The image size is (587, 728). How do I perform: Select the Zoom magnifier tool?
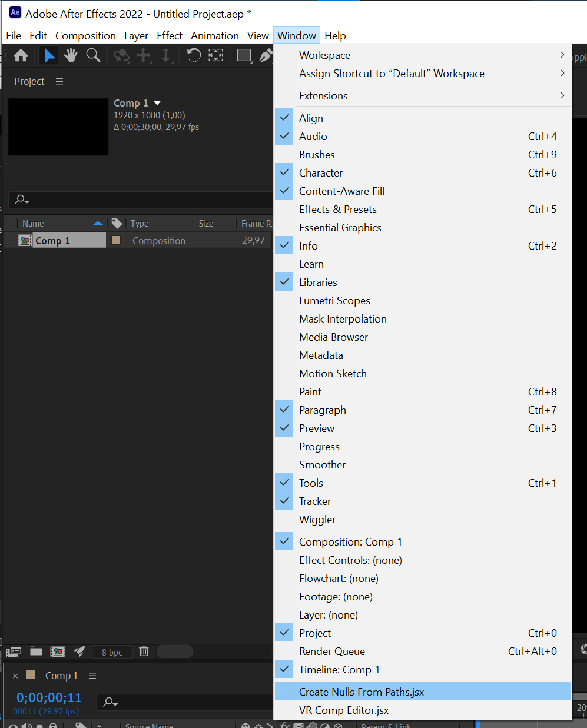click(x=93, y=55)
